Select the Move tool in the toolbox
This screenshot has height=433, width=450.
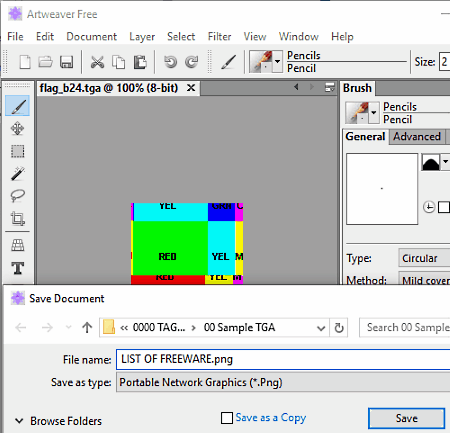point(18,129)
